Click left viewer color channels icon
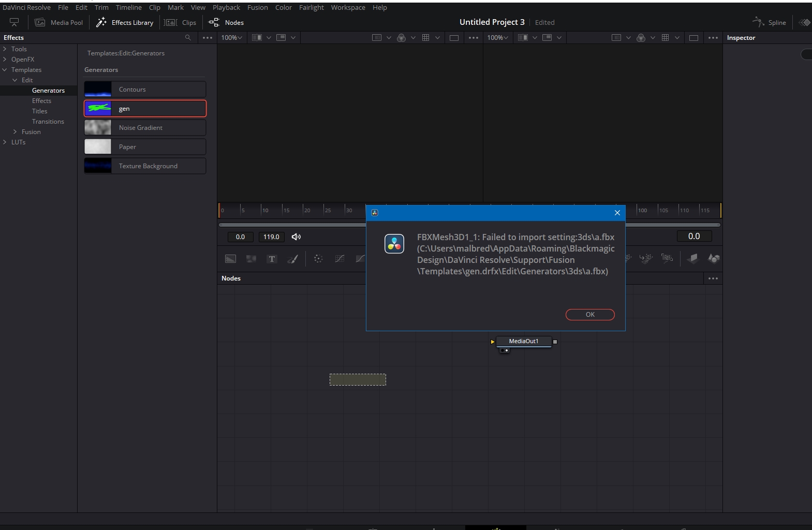Viewport: 812px width, 530px height. point(401,38)
